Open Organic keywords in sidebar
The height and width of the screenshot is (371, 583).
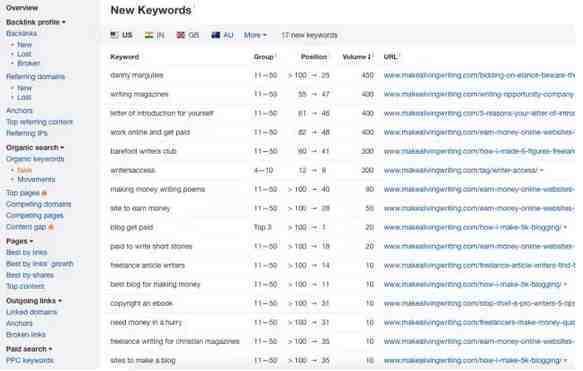click(x=35, y=159)
